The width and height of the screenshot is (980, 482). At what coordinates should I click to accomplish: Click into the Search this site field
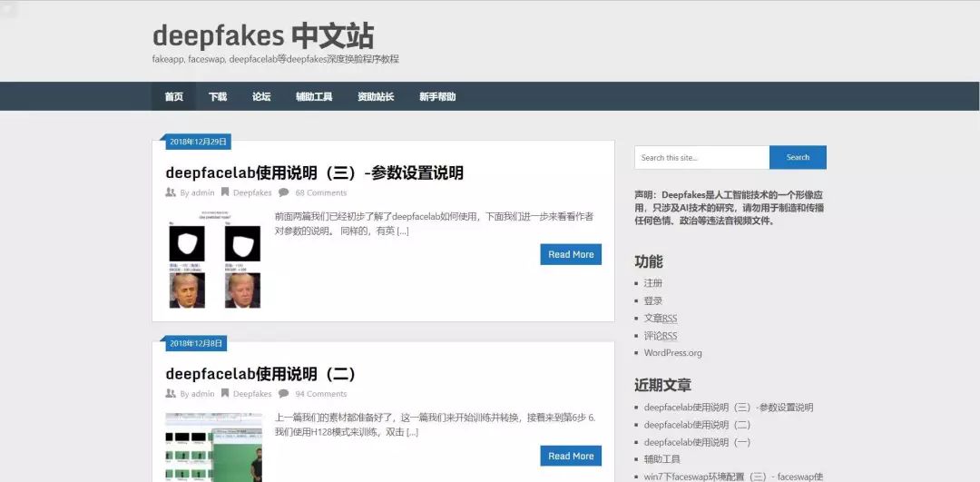pos(701,158)
